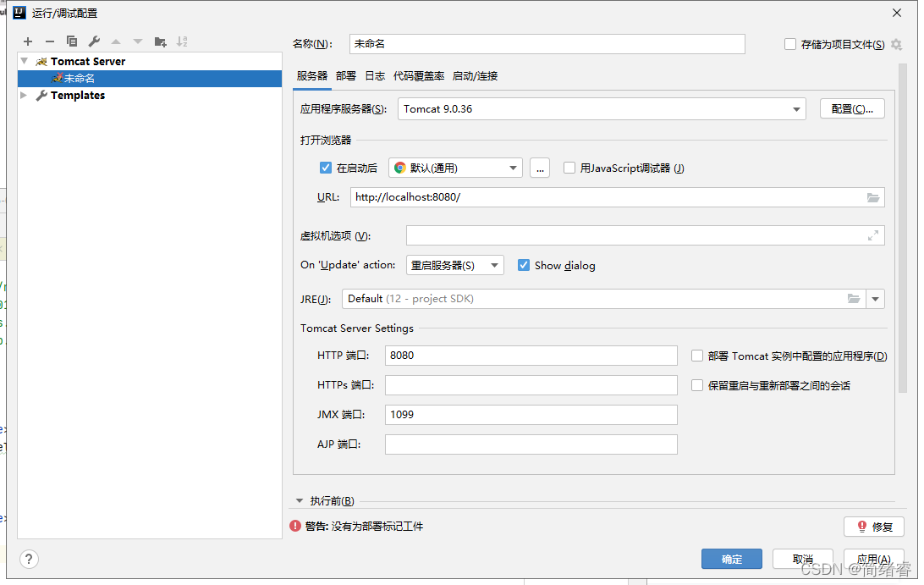Create new folder for configurations
The height and width of the screenshot is (585, 924).
pos(160,41)
